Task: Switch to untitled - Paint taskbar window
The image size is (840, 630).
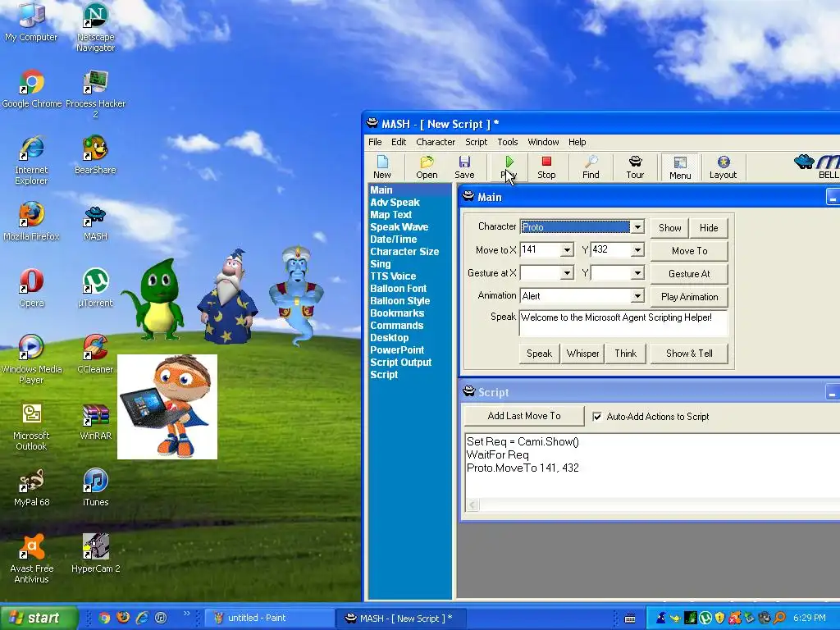Action: tap(269, 619)
